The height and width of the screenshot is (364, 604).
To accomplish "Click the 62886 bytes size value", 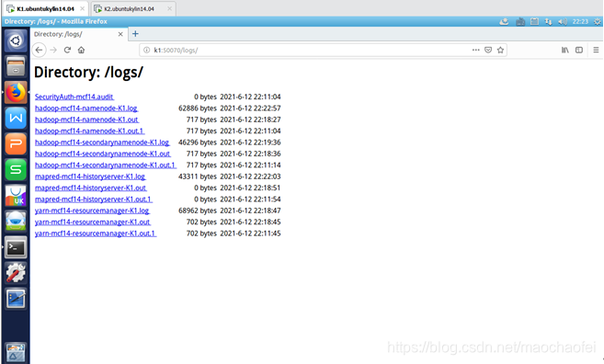I will click(x=198, y=108).
